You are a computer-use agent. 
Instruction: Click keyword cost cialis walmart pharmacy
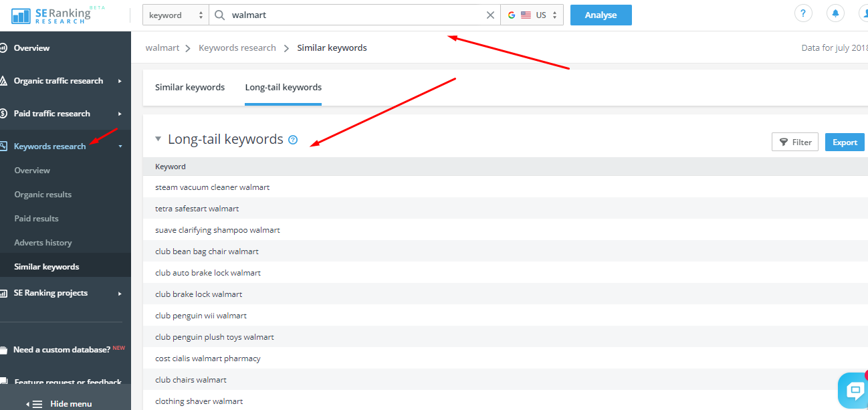tap(208, 358)
